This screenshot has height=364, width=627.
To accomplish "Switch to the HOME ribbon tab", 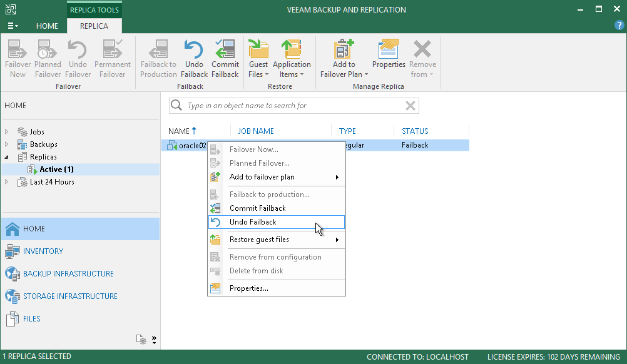I will (47, 26).
